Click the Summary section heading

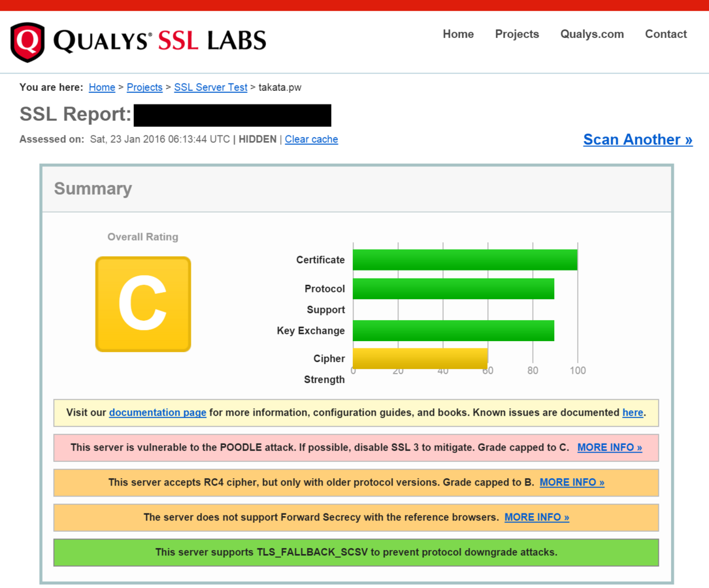(93, 188)
